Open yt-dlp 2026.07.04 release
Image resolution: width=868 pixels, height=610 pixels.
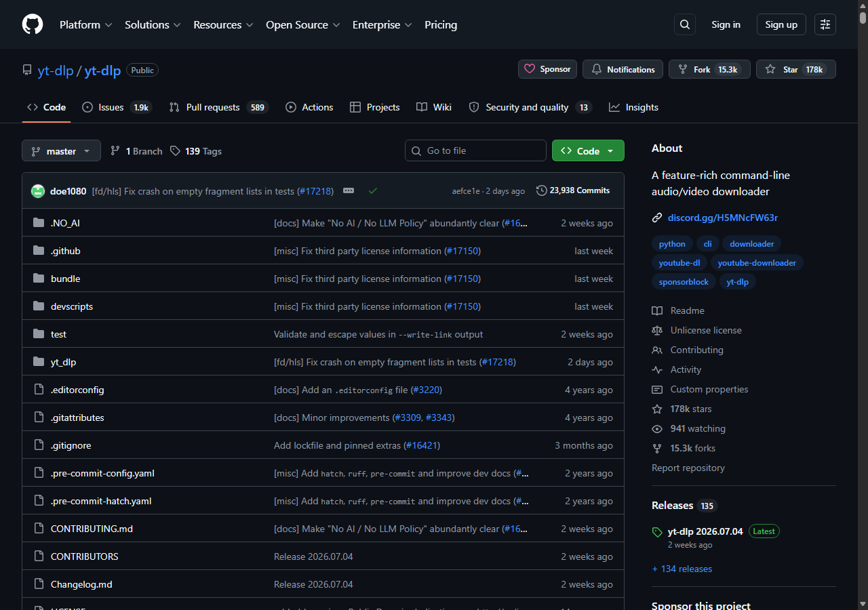click(x=705, y=531)
